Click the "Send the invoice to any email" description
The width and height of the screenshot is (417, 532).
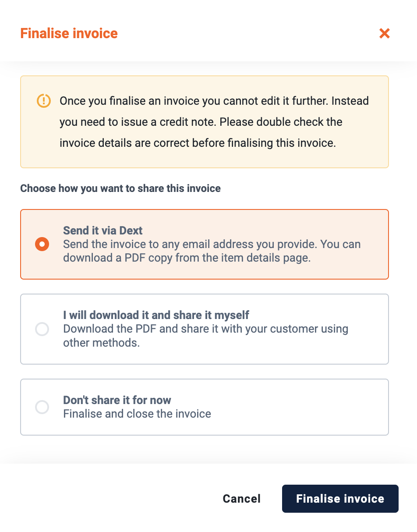coord(212,251)
